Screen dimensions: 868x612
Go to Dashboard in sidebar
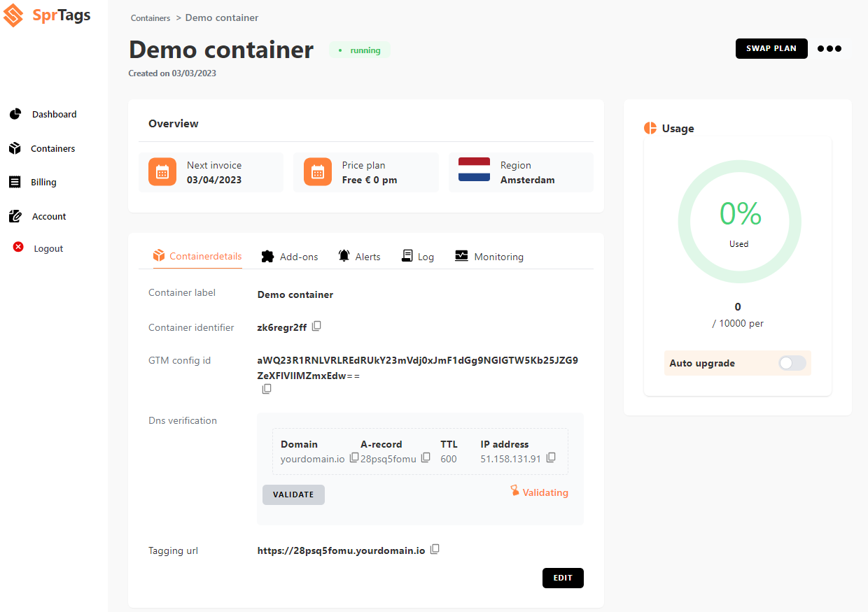(54, 114)
